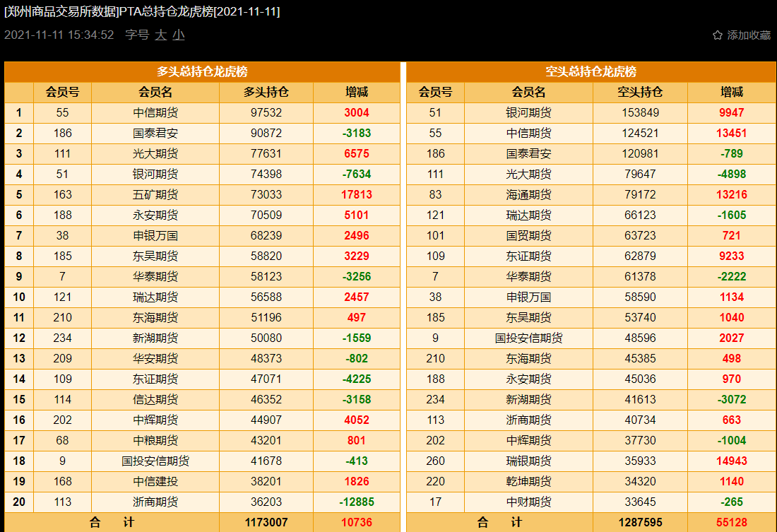Click the 多头持仓 column header
The width and height of the screenshot is (777, 532).
266,93
